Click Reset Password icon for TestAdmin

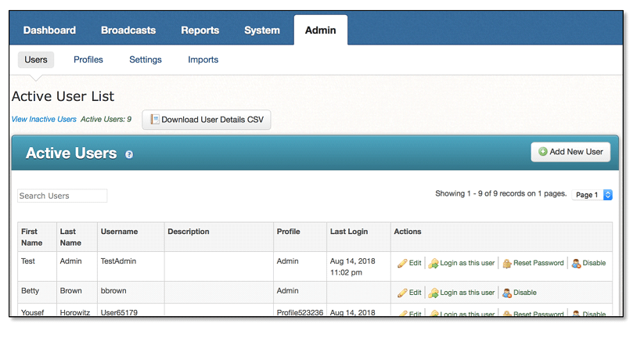(x=507, y=263)
